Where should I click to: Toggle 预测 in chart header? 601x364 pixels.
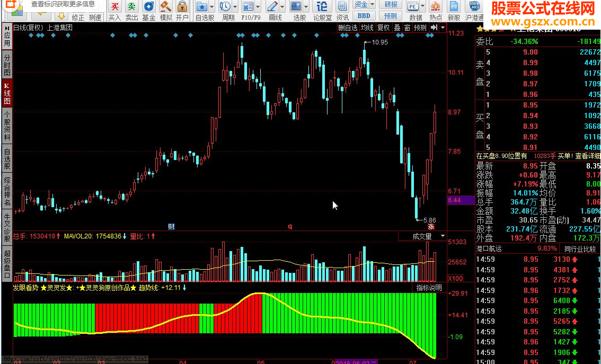pos(420,28)
